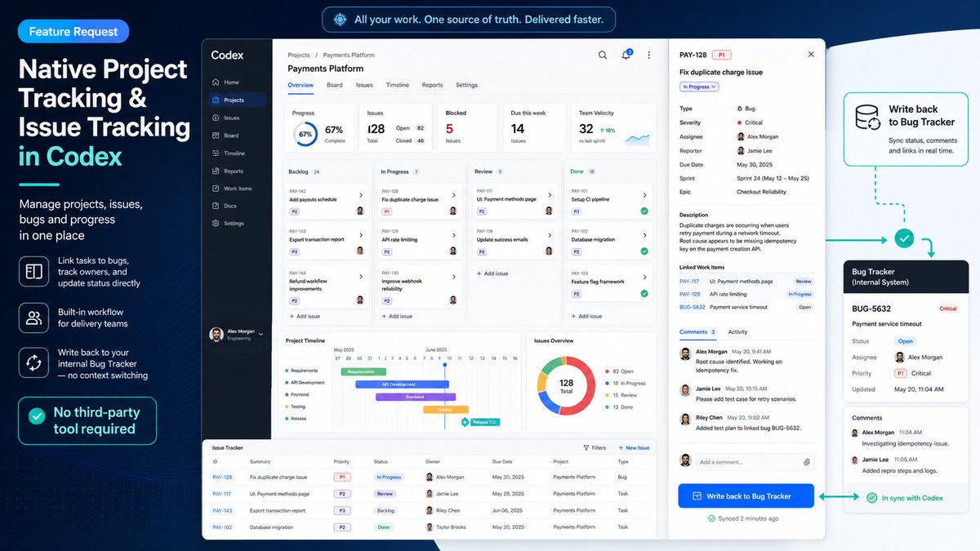Click the done checkmark on Setup CI pipeline

644,211
